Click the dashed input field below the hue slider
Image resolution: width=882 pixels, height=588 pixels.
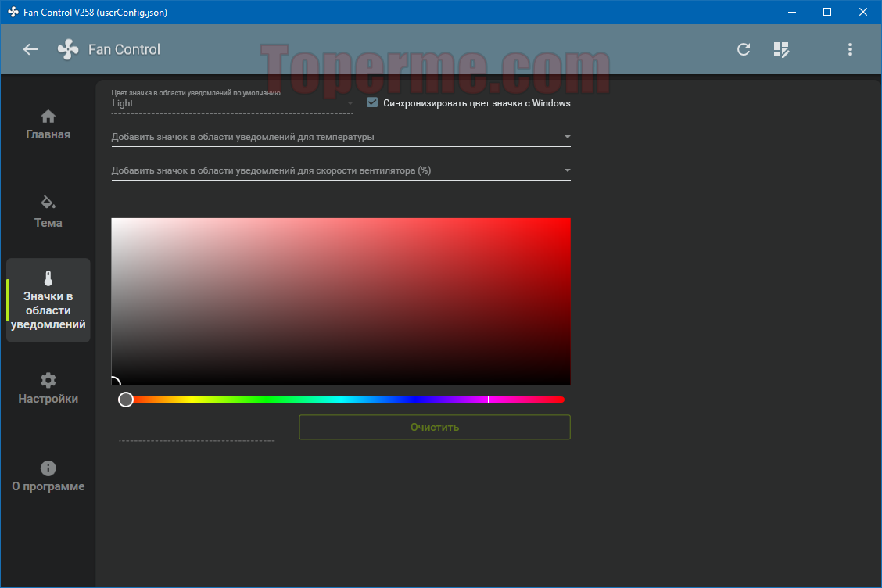tap(197, 432)
